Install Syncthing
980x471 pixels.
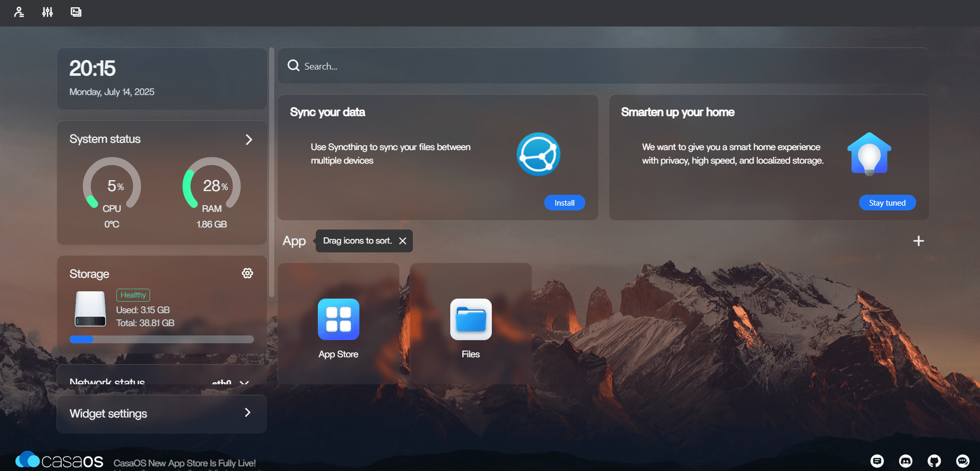click(565, 203)
